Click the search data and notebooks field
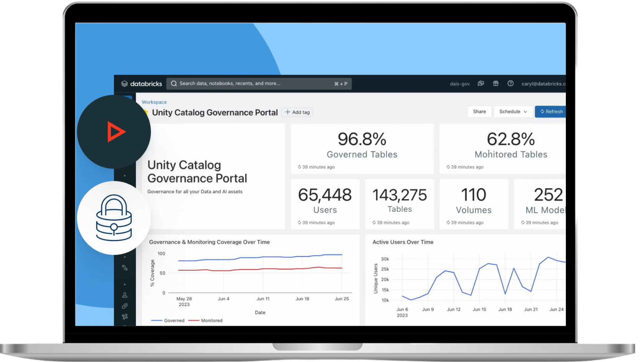The height and width of the screenshot is (362, 644). (259, 83)
